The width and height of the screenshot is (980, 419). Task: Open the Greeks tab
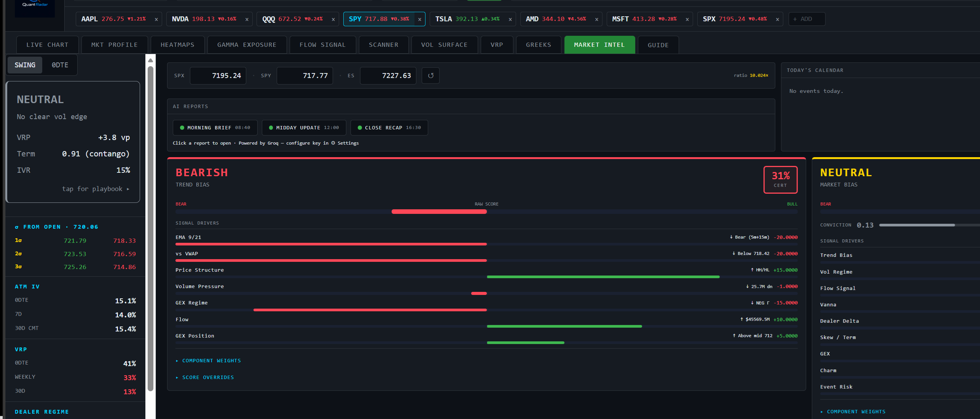click(539, 45)
